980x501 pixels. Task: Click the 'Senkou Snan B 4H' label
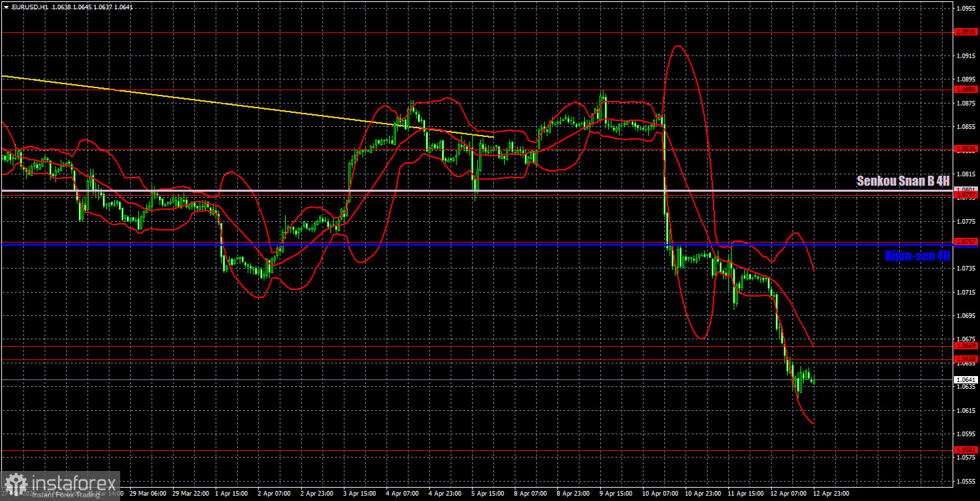[903, 181]
